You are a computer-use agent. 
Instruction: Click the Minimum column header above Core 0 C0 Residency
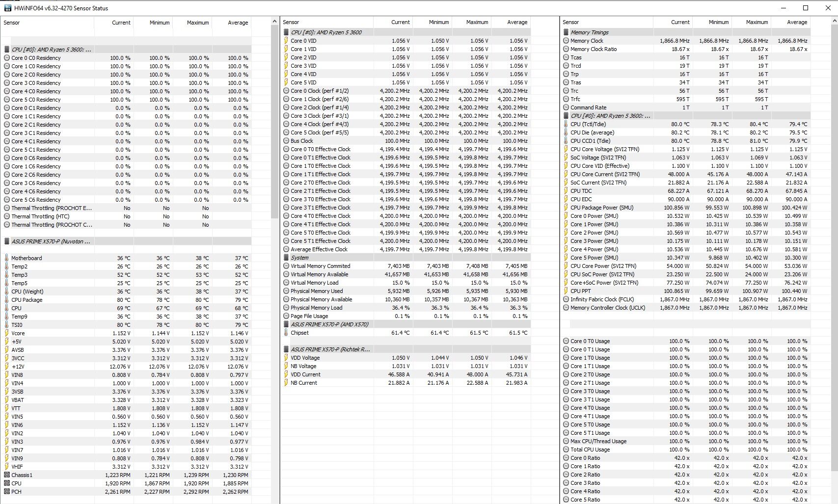pos(159,23)
